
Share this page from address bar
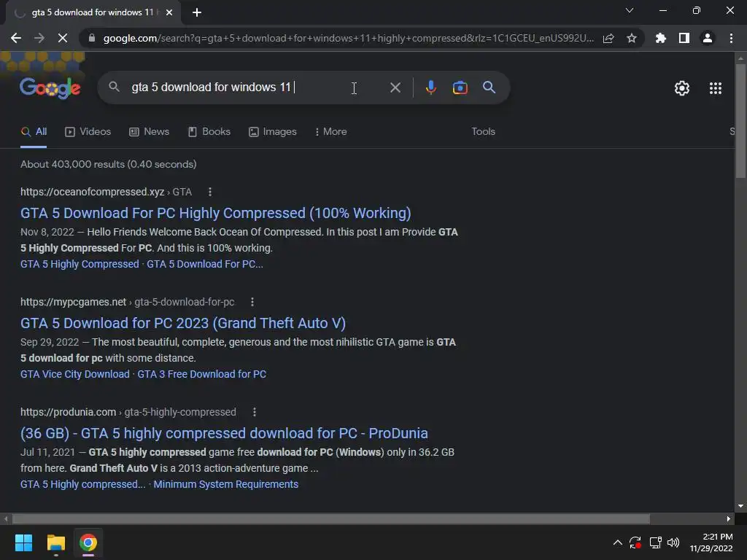[x=608, y=38]
